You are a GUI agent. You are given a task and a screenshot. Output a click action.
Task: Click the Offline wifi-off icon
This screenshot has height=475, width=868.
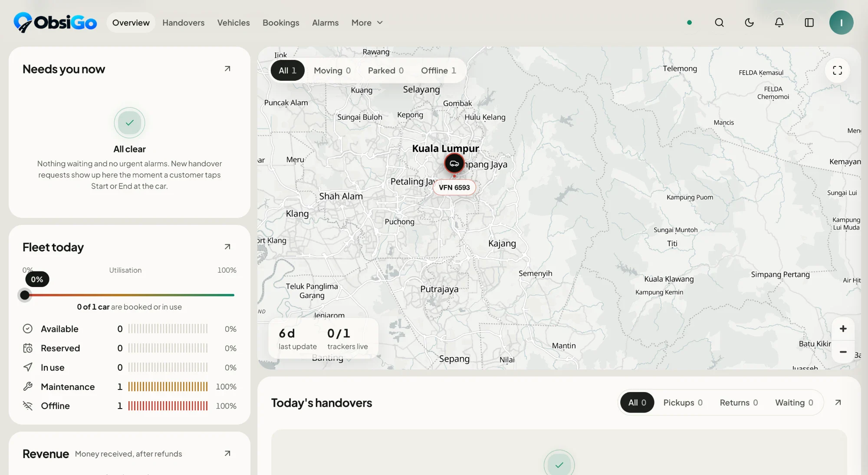[x=28, y=406]
